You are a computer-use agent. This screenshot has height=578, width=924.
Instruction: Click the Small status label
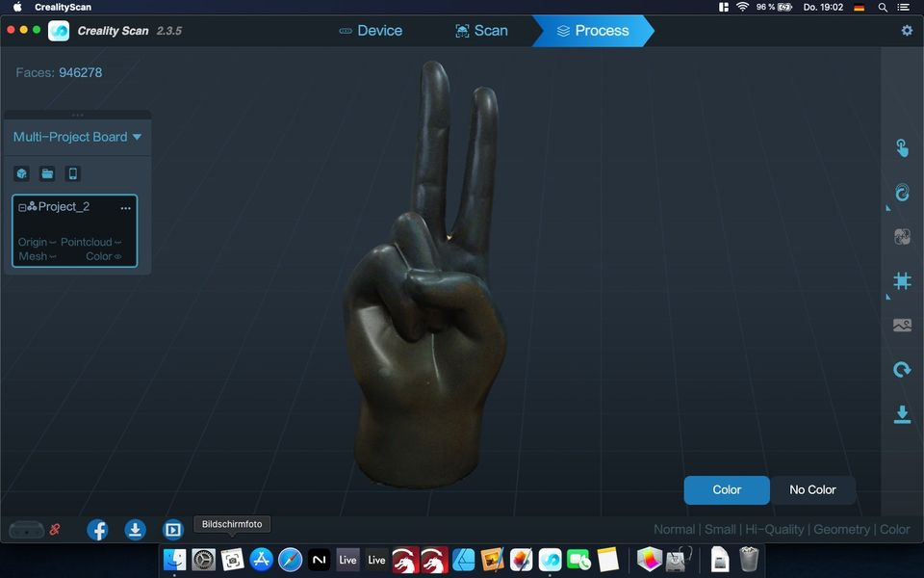coord(720,530)
